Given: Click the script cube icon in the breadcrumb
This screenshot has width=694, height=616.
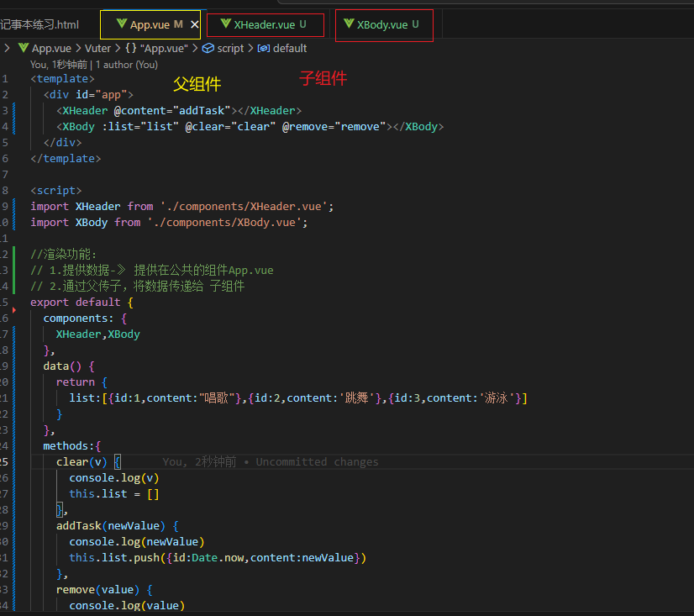Looking at the screenshot, I should (208, 48).
